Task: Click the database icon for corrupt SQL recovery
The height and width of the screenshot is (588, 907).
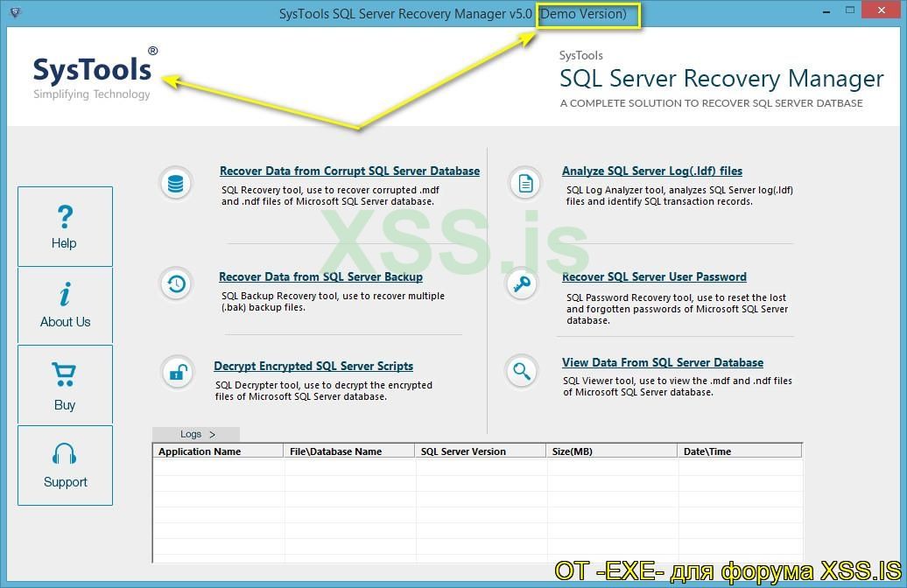Action: click(175, 184)
